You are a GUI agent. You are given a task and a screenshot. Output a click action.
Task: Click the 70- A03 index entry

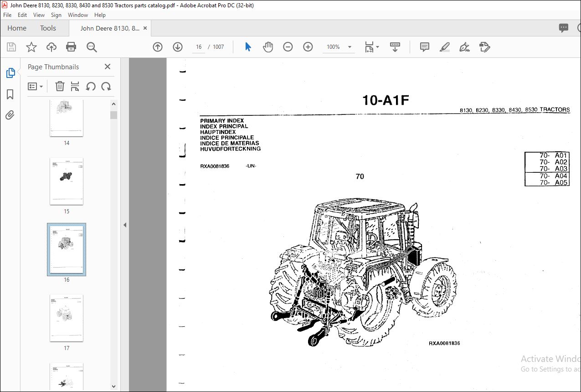[553, 169]
